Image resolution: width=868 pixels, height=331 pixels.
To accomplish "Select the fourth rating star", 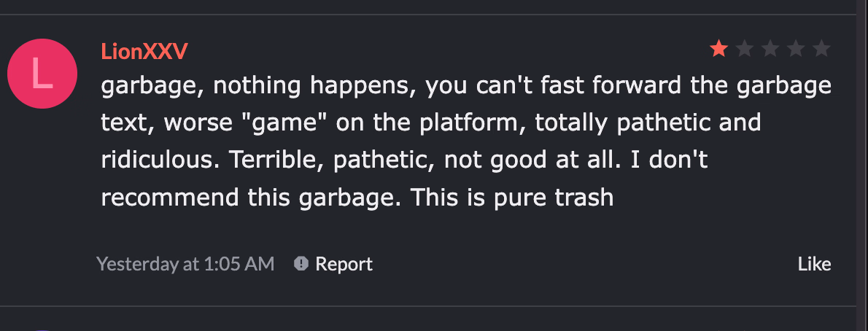I will coord(796,49).
